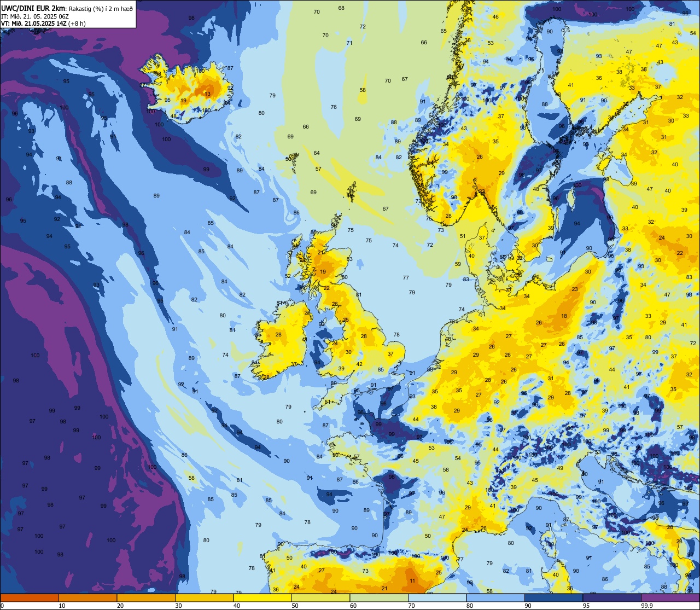Click the orange 10–20 legend swatch

(x=87, y=597)
